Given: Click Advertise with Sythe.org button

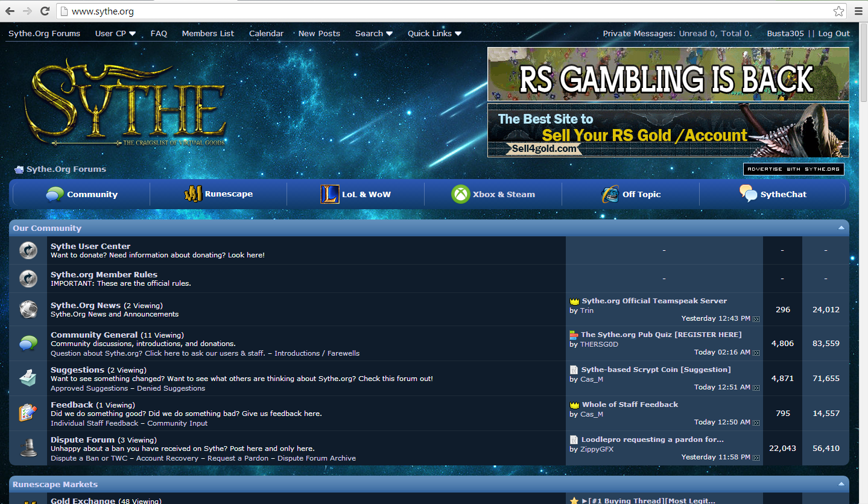Looking at the screenshot, I should pos(793,169).
